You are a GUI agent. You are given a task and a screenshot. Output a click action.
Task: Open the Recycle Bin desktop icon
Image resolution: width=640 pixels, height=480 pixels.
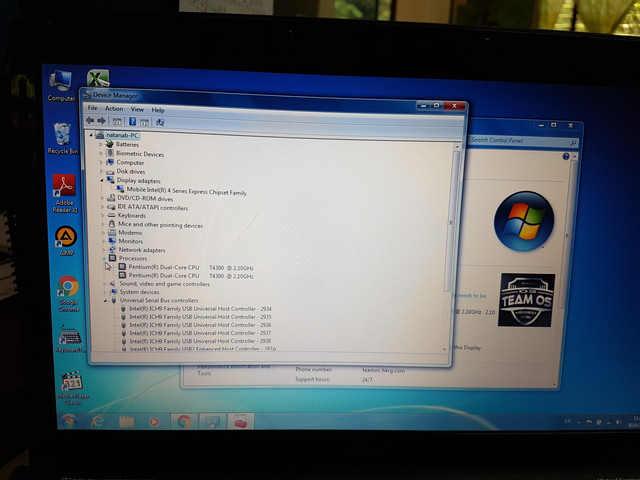coord(62,138)
